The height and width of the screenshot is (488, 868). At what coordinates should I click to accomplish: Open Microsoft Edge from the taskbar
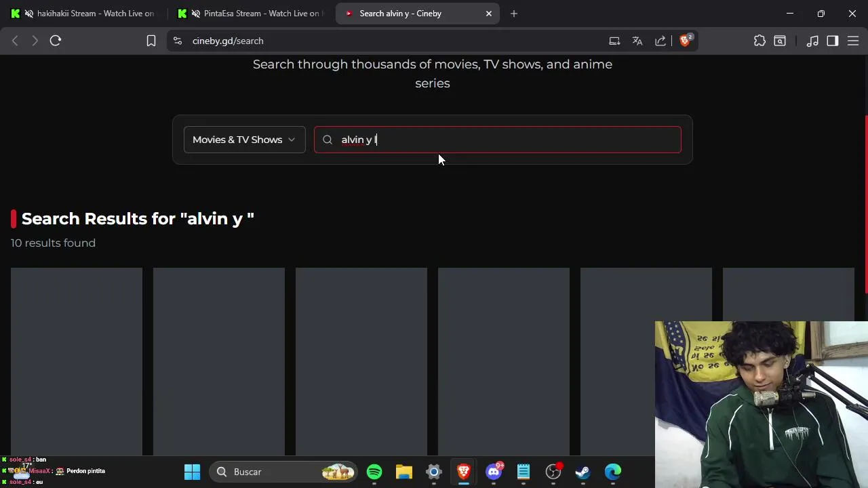coord(613,472)
